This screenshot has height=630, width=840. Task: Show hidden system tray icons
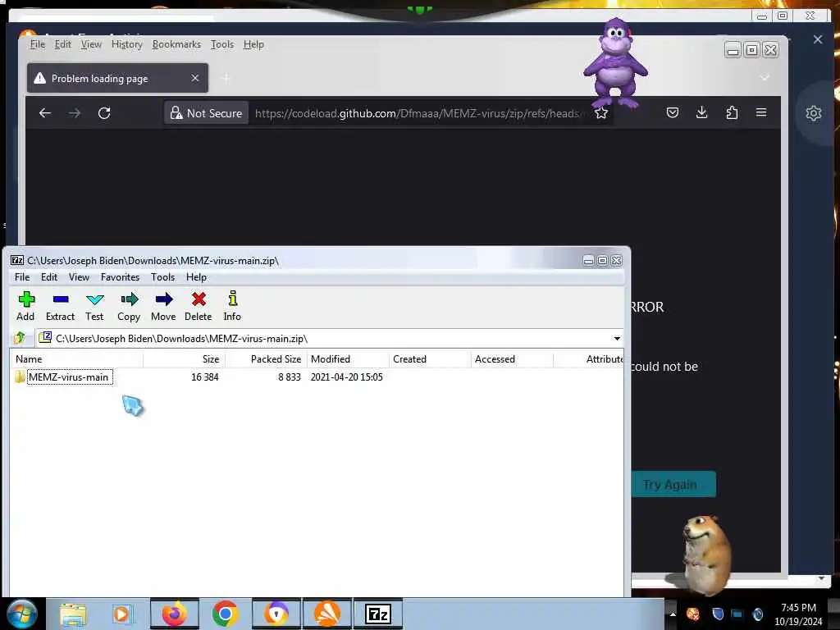pos(673,614)
